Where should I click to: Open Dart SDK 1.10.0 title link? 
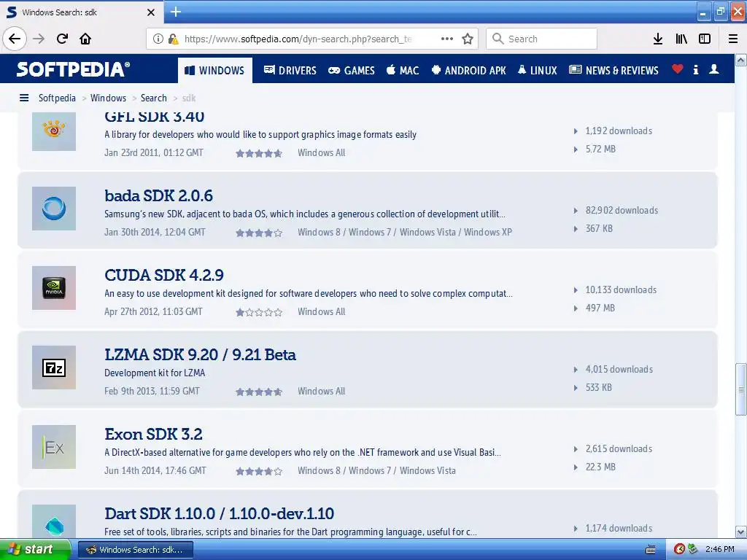(x=219, y=514)
